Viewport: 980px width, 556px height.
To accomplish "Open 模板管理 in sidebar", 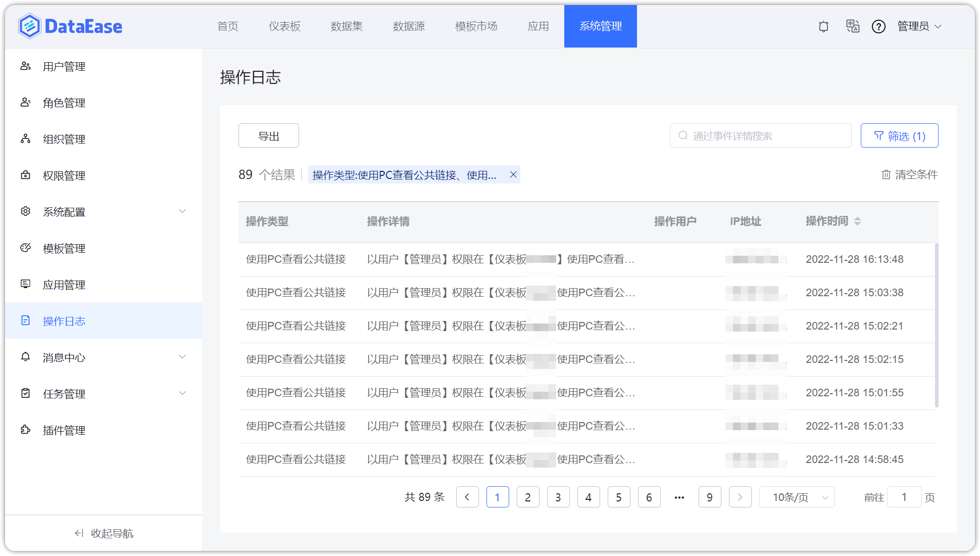I will [x=104, y=248].
